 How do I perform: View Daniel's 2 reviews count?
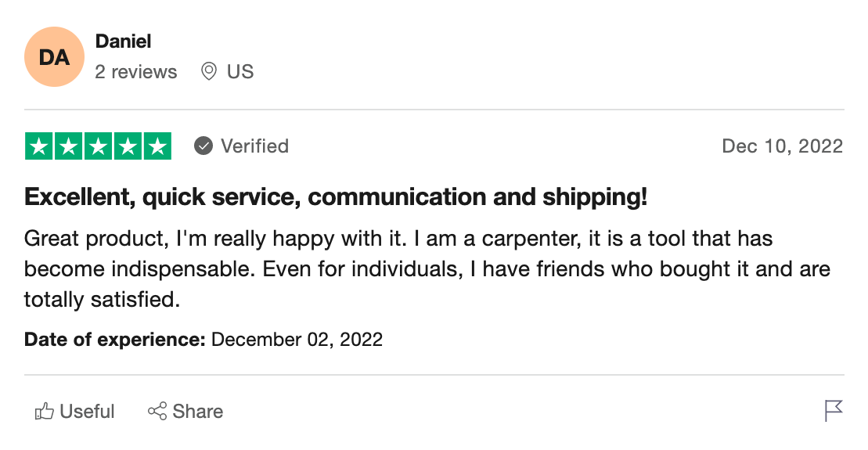(x=135, y=71)
